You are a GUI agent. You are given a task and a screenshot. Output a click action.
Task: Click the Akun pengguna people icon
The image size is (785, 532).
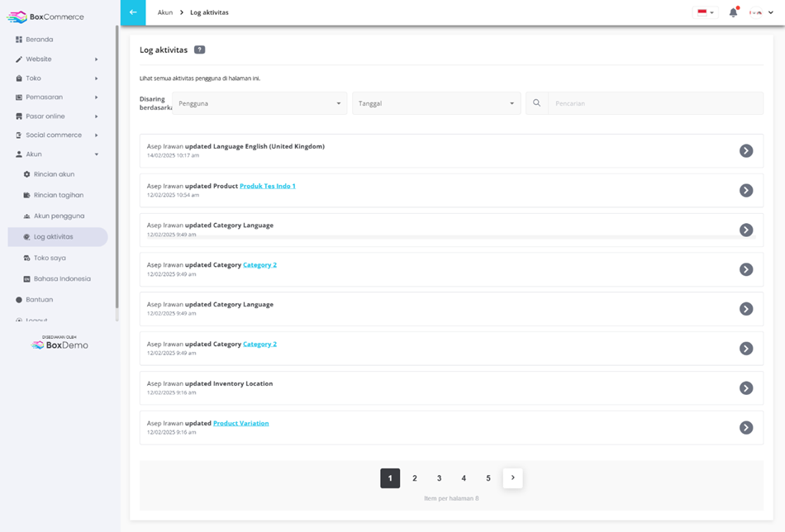(x=27, y=216)
